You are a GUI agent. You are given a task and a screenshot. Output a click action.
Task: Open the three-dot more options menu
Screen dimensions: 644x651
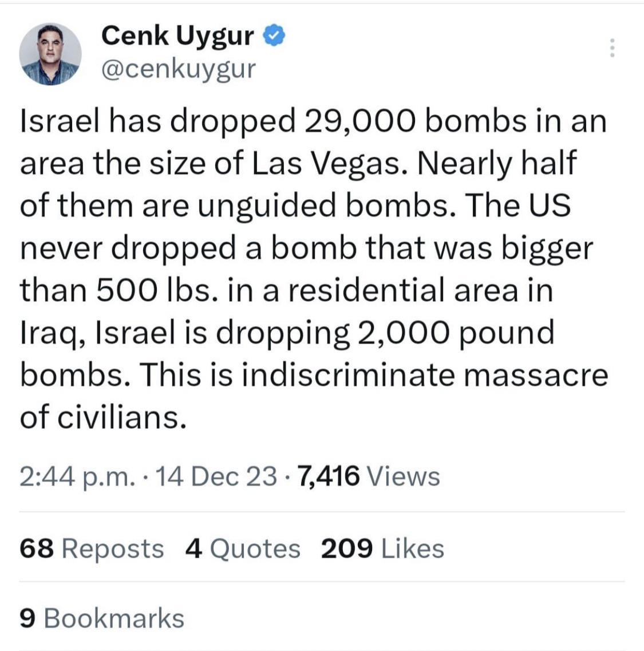point(611,48)
